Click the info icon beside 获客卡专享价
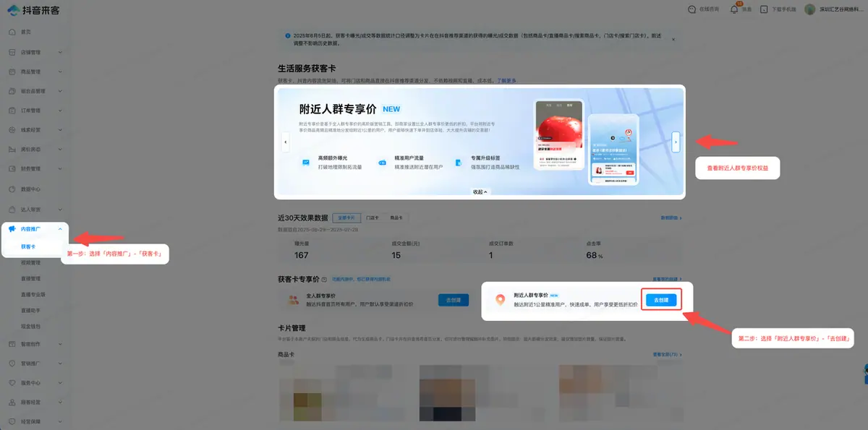This screenshot has height=430, width=868. point(325,278)
